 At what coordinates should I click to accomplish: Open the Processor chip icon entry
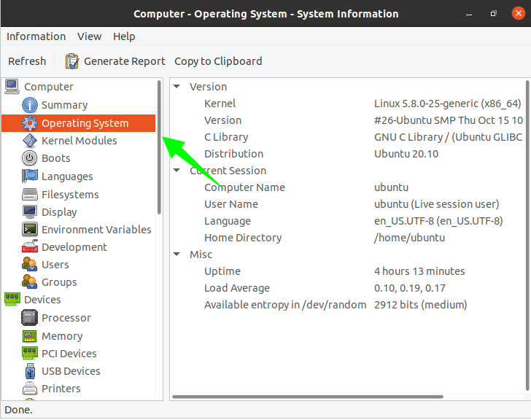(x=30, y=318)
